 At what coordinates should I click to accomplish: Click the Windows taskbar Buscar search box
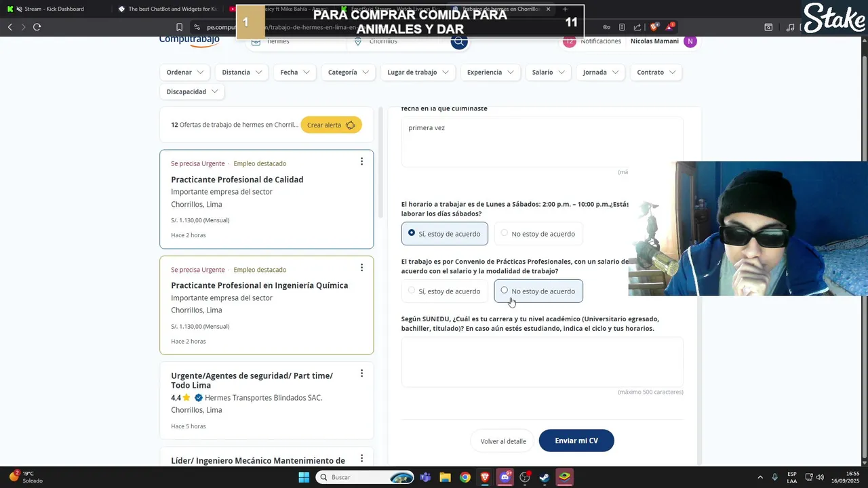tap(366, 477)
